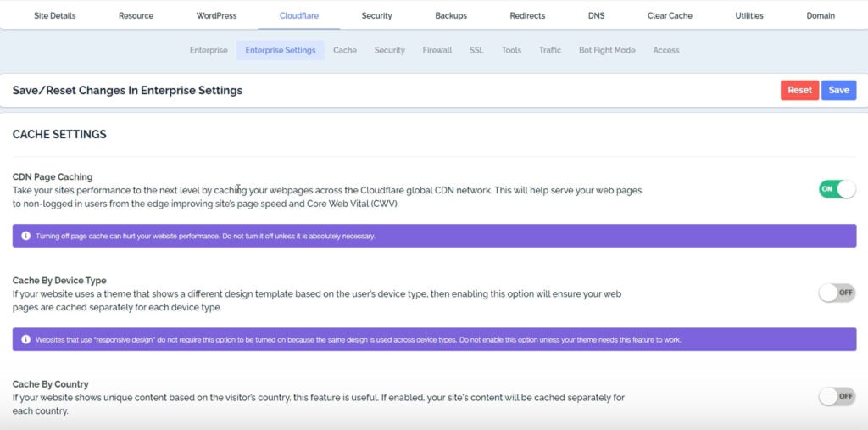Click the CACHE SETTINGS heading
The width and height of the screenshot is (868, 430).
59,134
